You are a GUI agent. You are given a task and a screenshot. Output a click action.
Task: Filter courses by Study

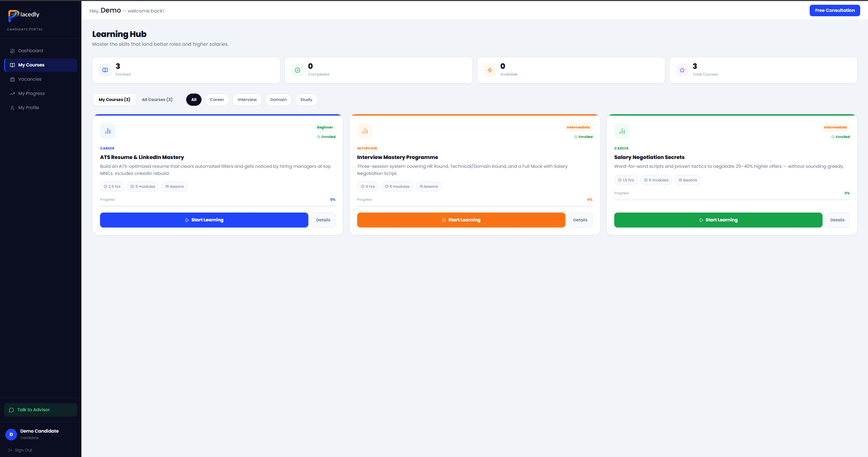click(306, 100)
